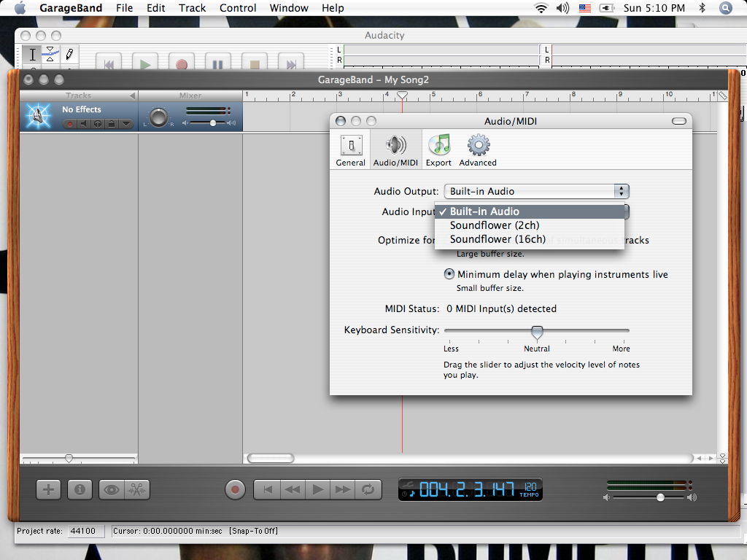The image size is (747, 560).
Task: Open the track info button
Action: click(80, 489)
